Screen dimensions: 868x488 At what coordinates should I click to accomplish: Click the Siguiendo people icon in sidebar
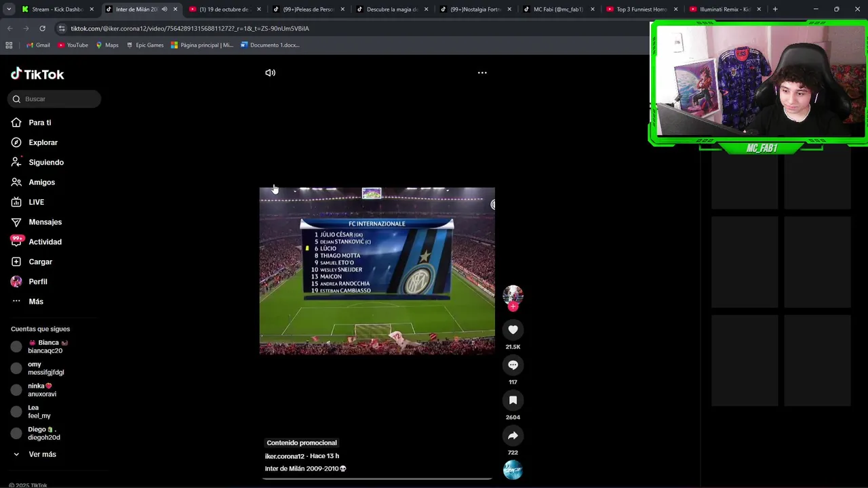16,162
